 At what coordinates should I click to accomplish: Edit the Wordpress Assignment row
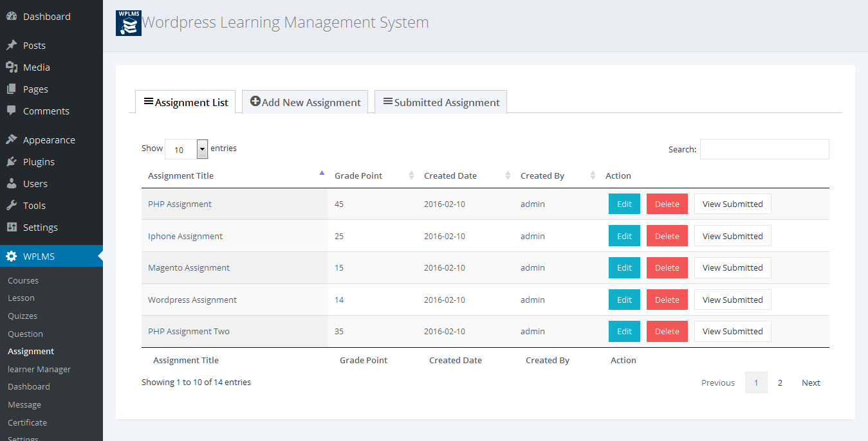coord(624,300)
